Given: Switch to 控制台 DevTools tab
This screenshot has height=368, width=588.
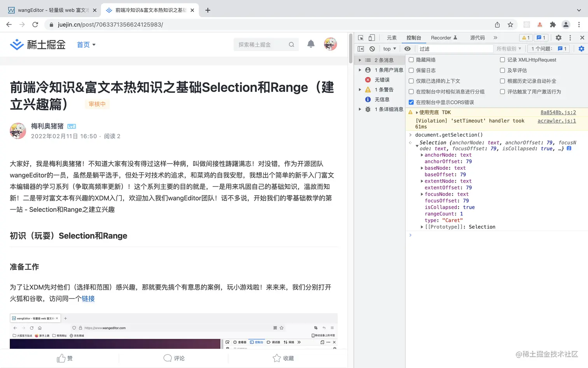Looking at the screenshot, I should [414, 38].
